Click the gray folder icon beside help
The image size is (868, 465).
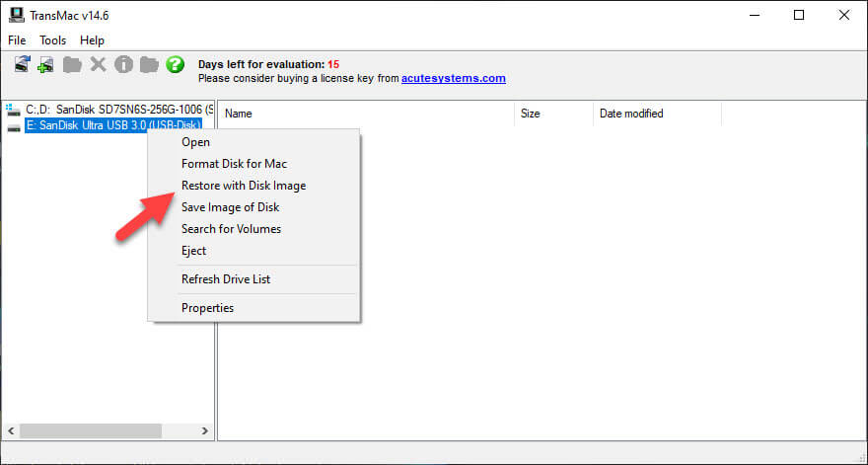pyautogui.click(x=149, y=65)
